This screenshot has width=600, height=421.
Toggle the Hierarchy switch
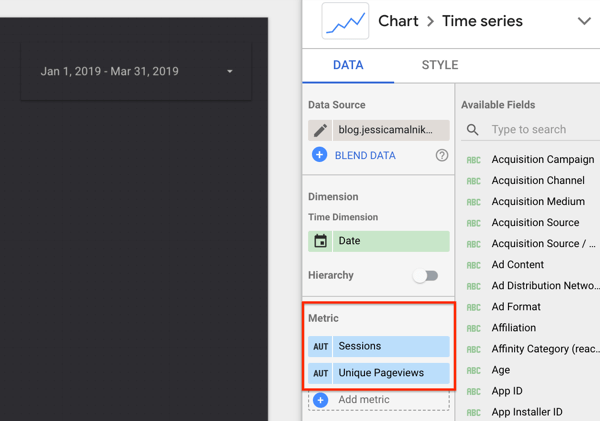(426, 276)
